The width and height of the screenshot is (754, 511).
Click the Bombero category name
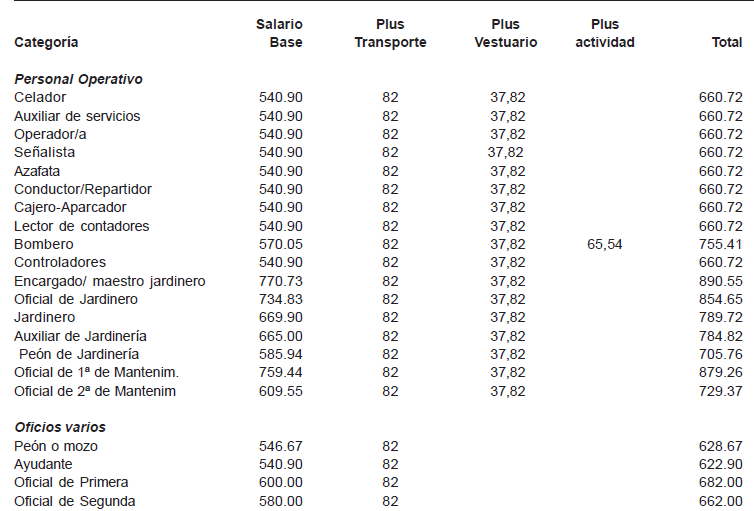44,244
